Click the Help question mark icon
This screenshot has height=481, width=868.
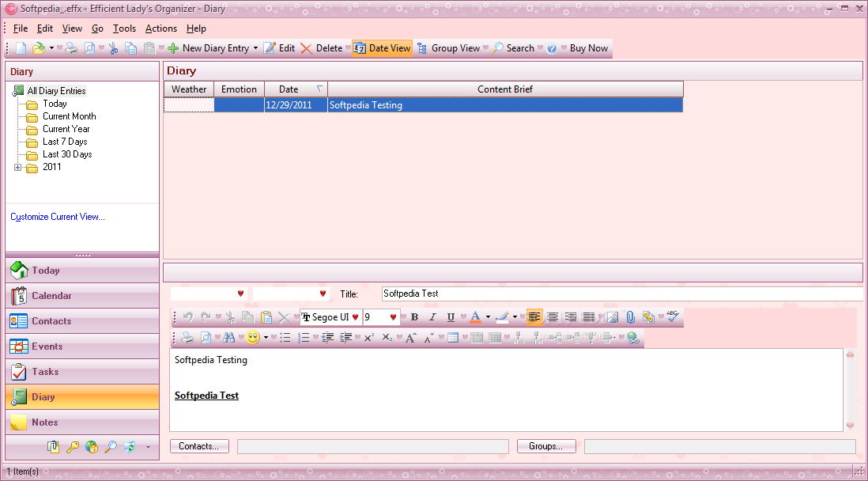click(551, 49)
